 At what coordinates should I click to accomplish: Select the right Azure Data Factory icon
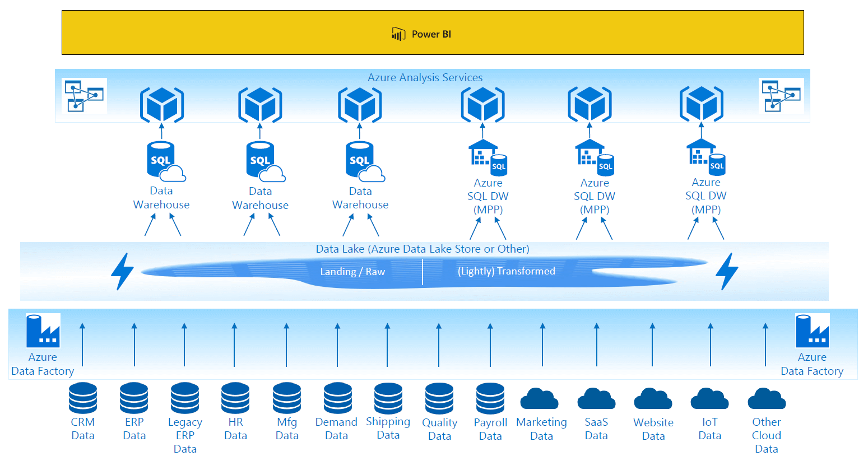(x=812, y=331)
